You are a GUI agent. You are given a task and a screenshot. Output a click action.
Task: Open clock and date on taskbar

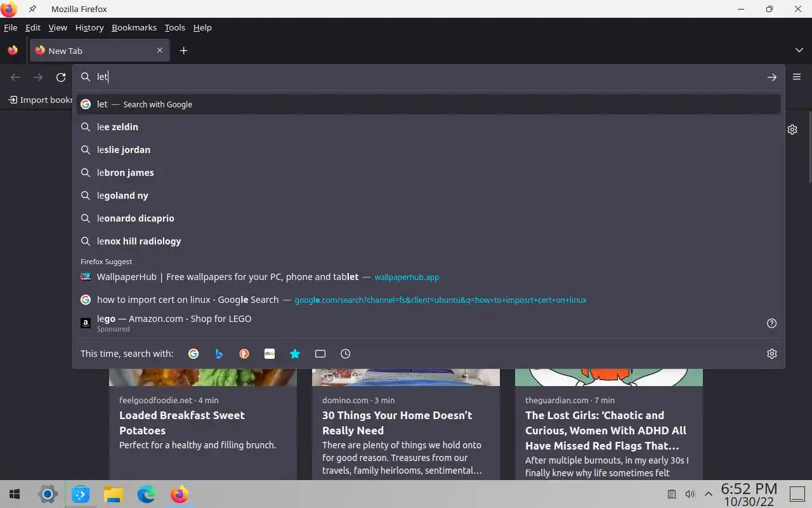click(749, 494)
